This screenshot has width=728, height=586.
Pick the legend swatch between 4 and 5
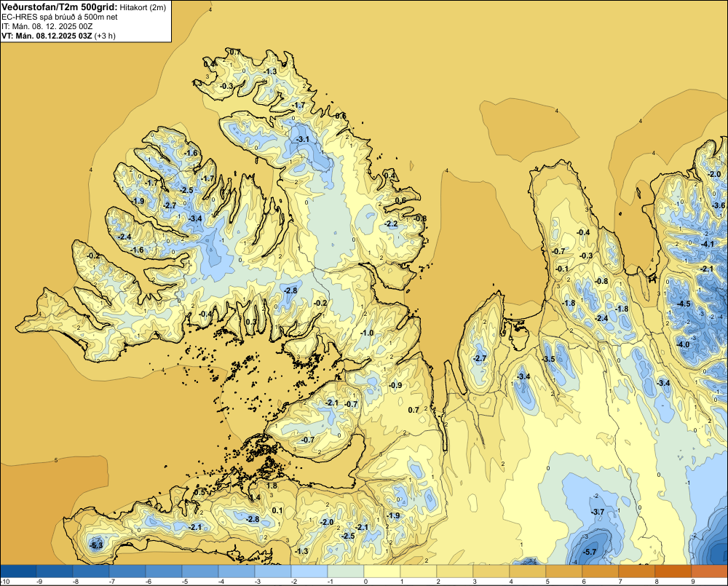pos(527,571)
